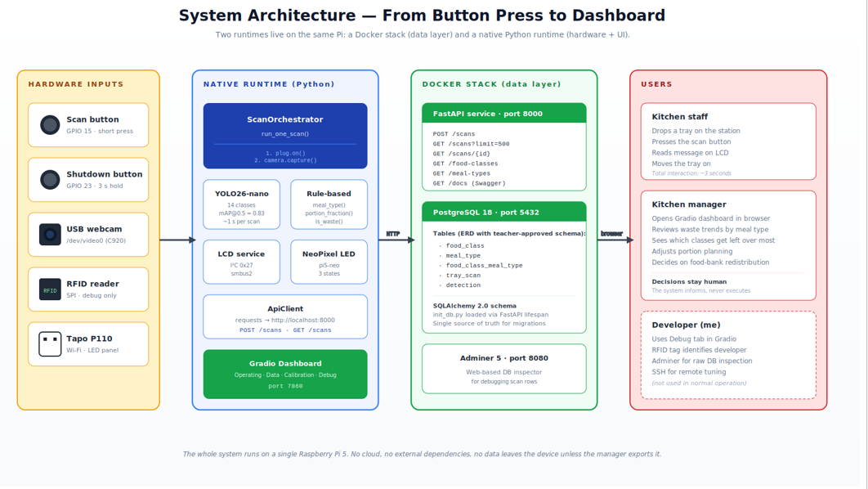Click the GET /food-classes endpoint line

click(x=466, y=164)
